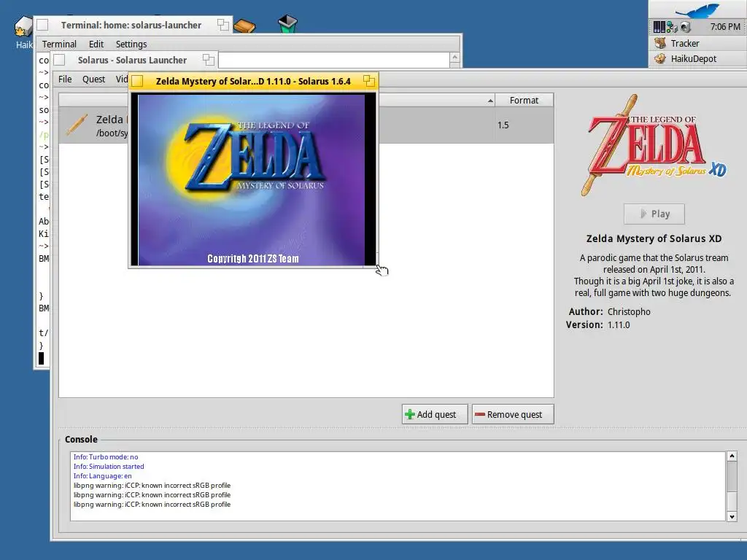Click the Console section label
The width and height of the screenshot is (747, 560).
click(81, 439)
